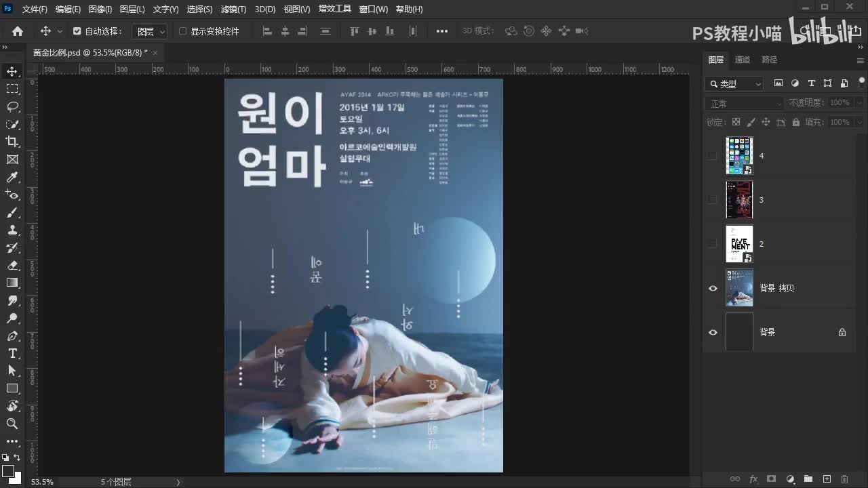Toggle the 自动选择 checkbox
Viewport: 868px width, 488px height.
click(x=77, y=31)
